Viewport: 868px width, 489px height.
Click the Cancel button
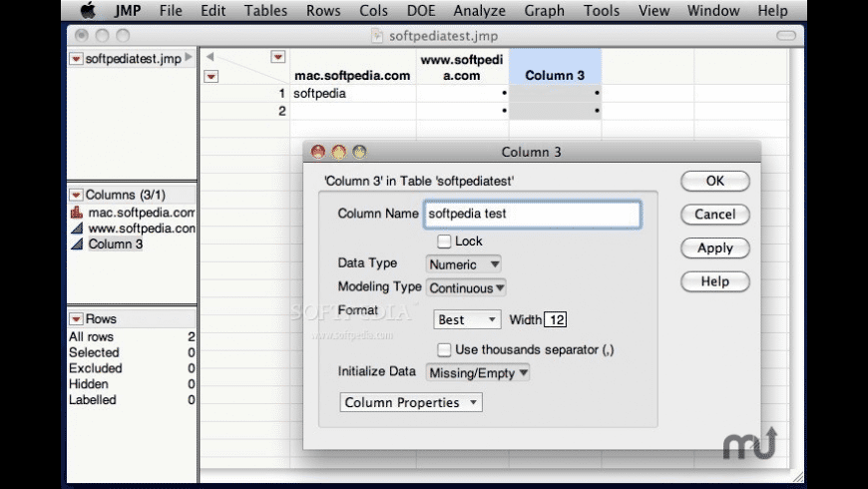pos(714,215)
